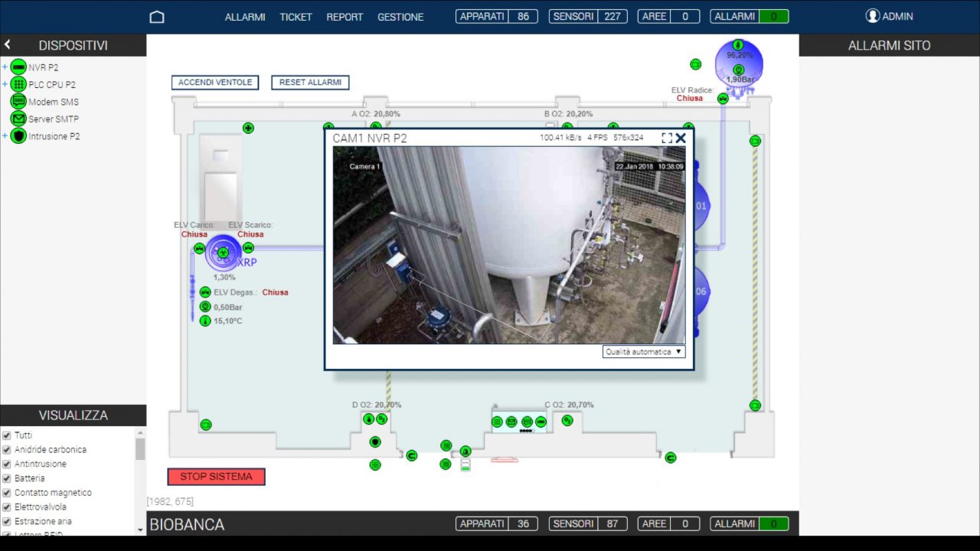This screenshot has height=551, width=980.
Task: Select the NVR P2 device icon
Action: (x=18, y=67)
